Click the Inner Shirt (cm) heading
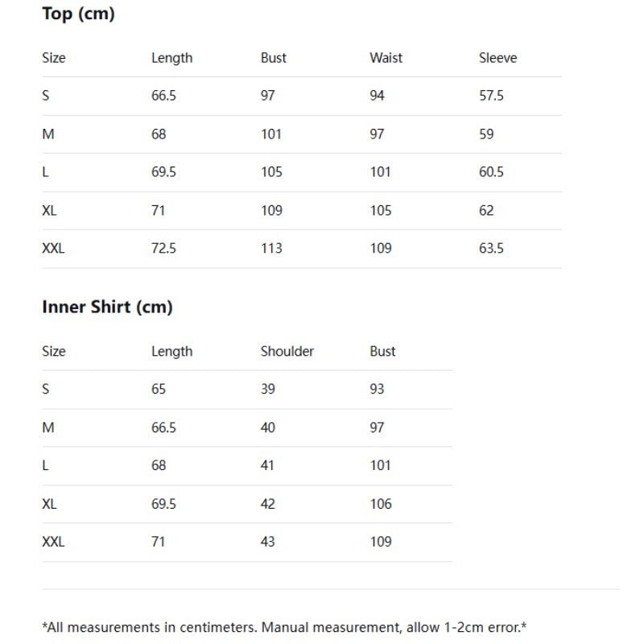The width and height of the screenshot is (644, 644). [x=107, y=308]
